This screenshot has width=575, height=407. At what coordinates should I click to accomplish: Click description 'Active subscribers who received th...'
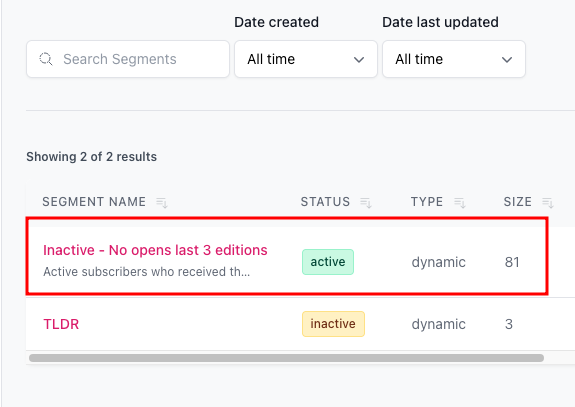pos(147,272)
